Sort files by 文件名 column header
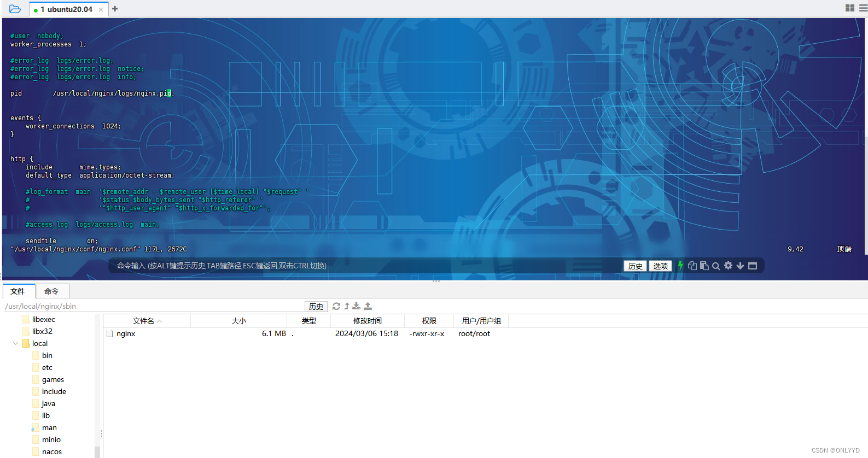Image resolution: width=868 pixels, height=458 pixels. [143, 321]
